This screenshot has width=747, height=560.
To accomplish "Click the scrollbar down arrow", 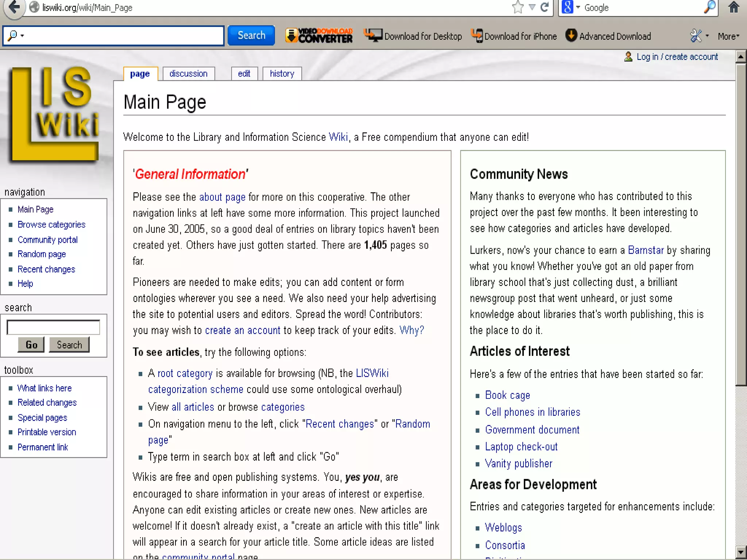I will 740,551.
